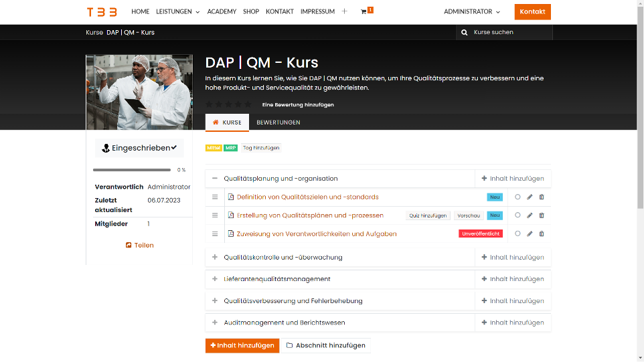644x362 pixels.
Task: Delete 'Zuweisung von Verantwortlichkeiten' via trash icon
Action: coord(542,234)
